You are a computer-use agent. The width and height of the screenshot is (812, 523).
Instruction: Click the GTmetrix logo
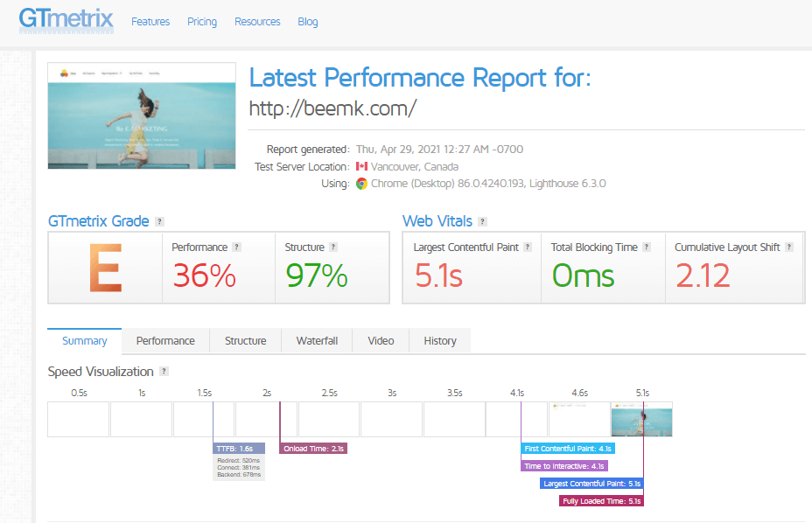(x=66, y=21)
